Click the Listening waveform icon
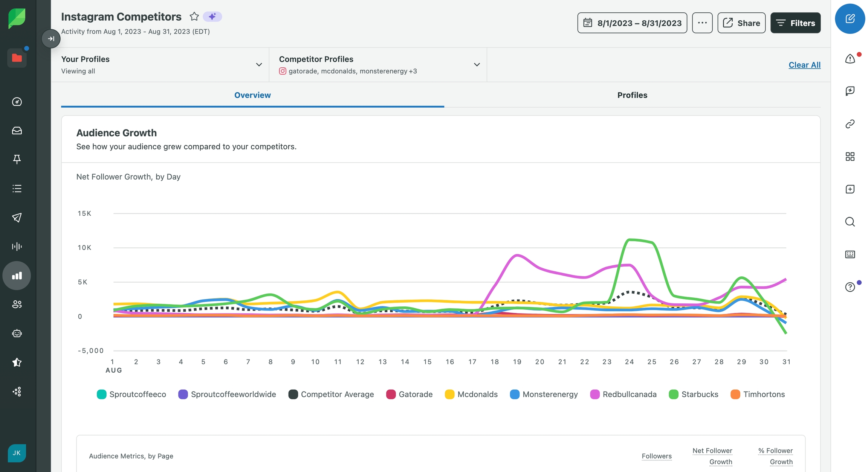 click(17, 247)
